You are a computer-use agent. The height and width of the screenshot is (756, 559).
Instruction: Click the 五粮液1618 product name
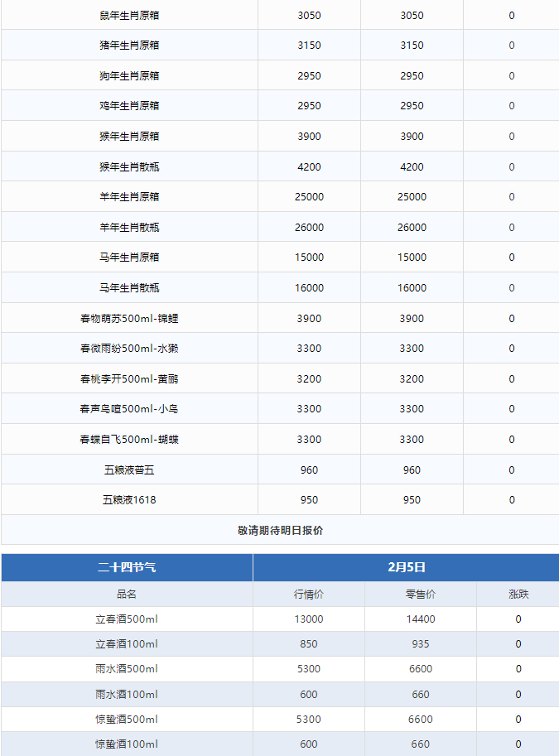coord(129,500)
